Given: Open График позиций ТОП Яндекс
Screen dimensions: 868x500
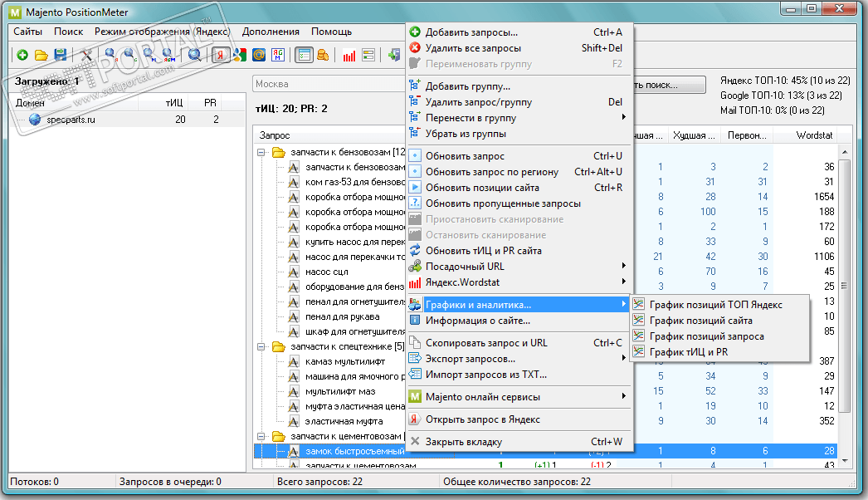Looking at the screenshot, I should [x=720, y=304].
